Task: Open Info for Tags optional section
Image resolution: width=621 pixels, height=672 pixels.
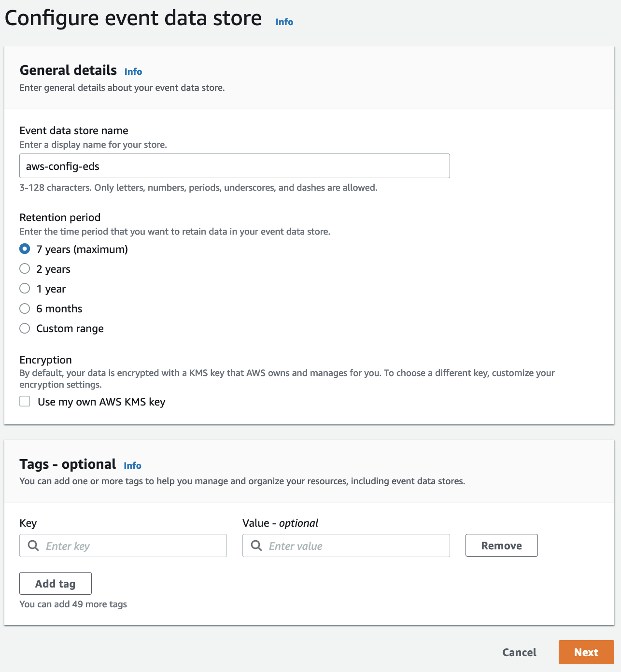Action: (x=132, y=465)
